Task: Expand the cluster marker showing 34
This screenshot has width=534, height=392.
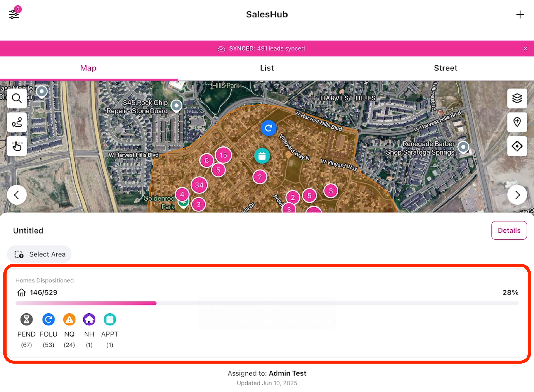Action: [x=199, y=185]
